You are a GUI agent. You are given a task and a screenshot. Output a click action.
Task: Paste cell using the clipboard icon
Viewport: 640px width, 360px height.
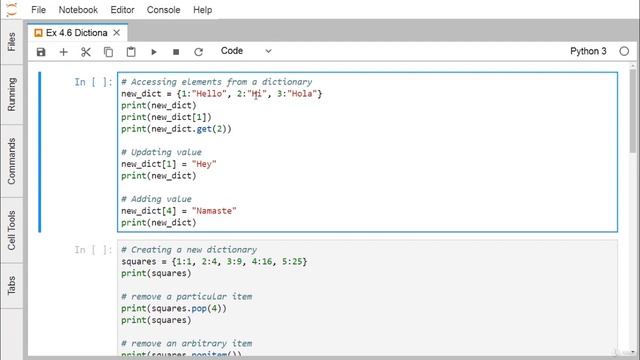click(131, 52)
